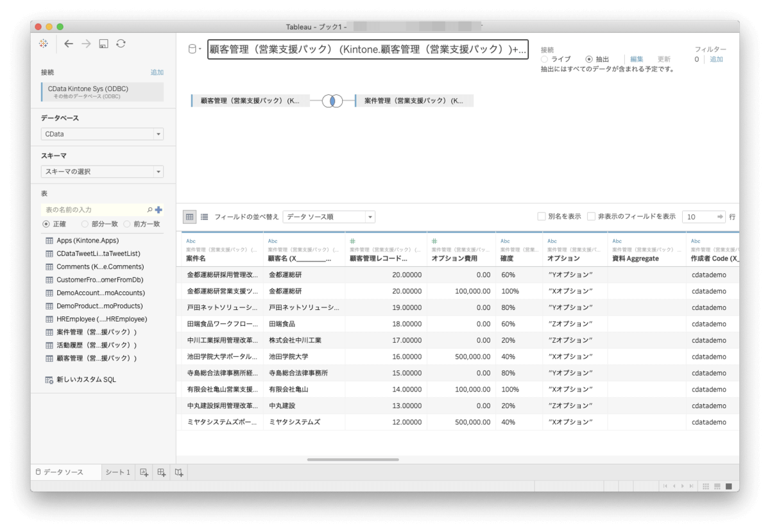This screenshot has width=770, height=532.
Task: Click the Abc type icon for 確度 column
Action: 505,241
